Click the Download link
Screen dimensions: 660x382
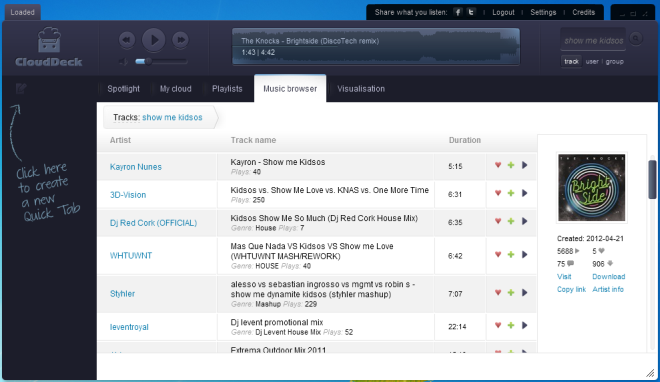[609, 276]
